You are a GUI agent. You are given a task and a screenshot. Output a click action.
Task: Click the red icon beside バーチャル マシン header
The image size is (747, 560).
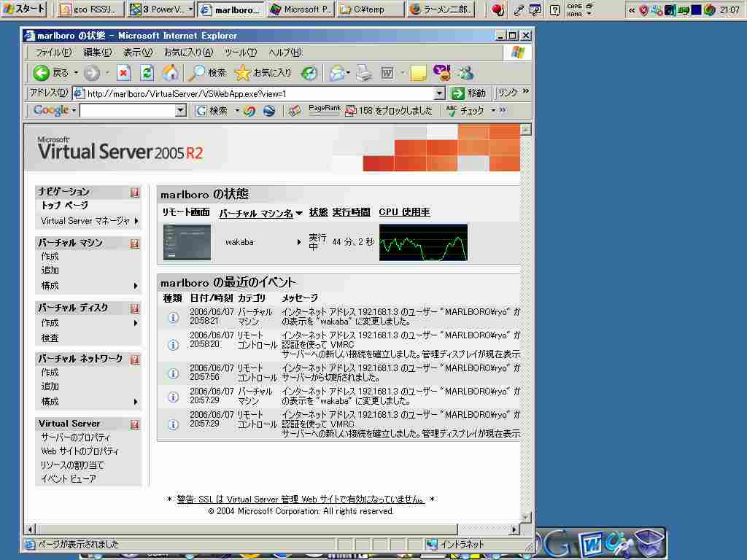tap(135, 244)
